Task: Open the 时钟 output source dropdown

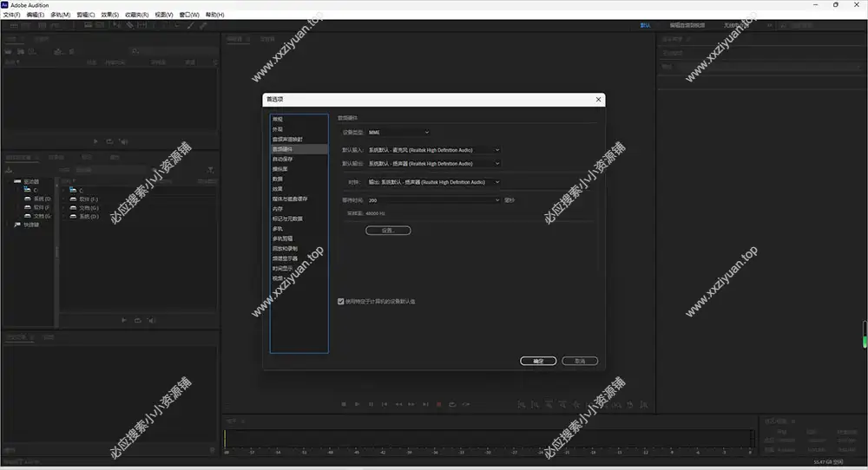Action: [433, 182]
